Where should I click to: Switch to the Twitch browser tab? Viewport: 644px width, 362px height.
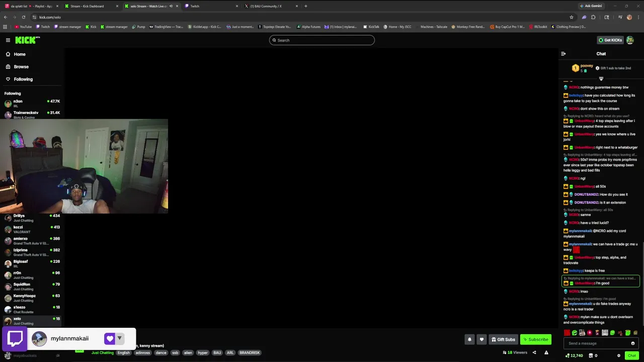(x=211, y=6)
